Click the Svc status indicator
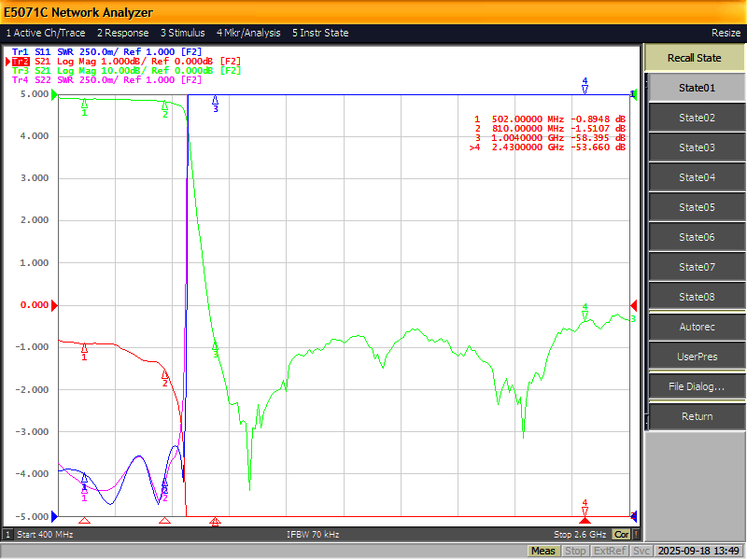The image size is (747, 560). [641, 551]
